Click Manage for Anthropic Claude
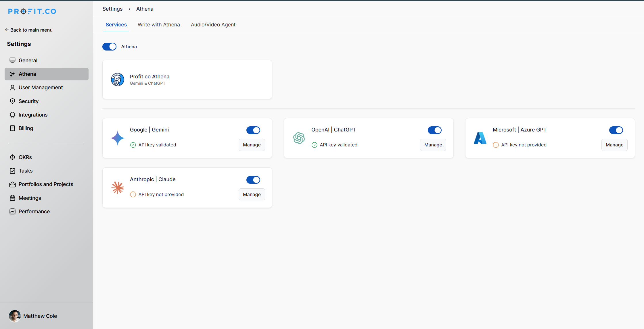The height and width of the screenshot is (329, 644). coord(252,194)
